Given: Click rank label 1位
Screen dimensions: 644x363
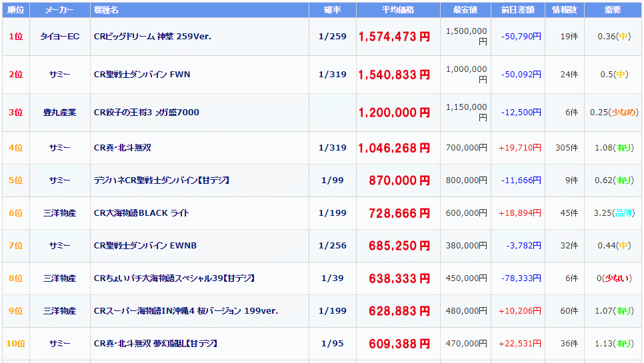Looking at the screenshot, I should (16, 37).
